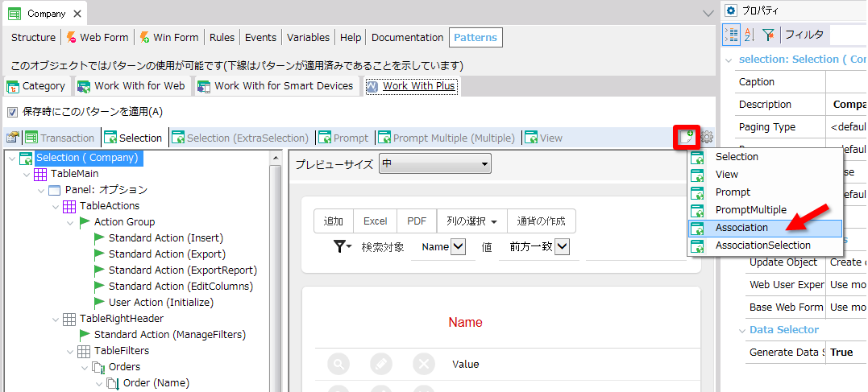Collapse the Selection ( Company) root node

12,158
